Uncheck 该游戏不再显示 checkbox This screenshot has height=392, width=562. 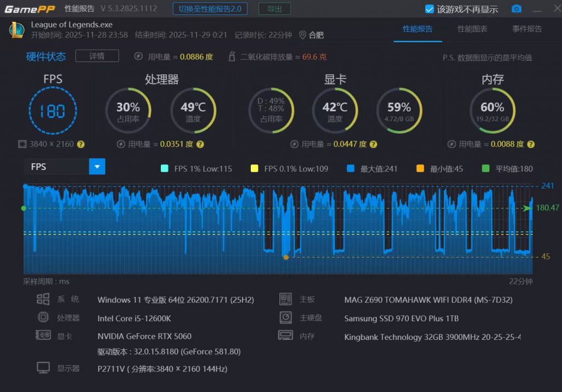pyautogui.click(x=430, y=9)
